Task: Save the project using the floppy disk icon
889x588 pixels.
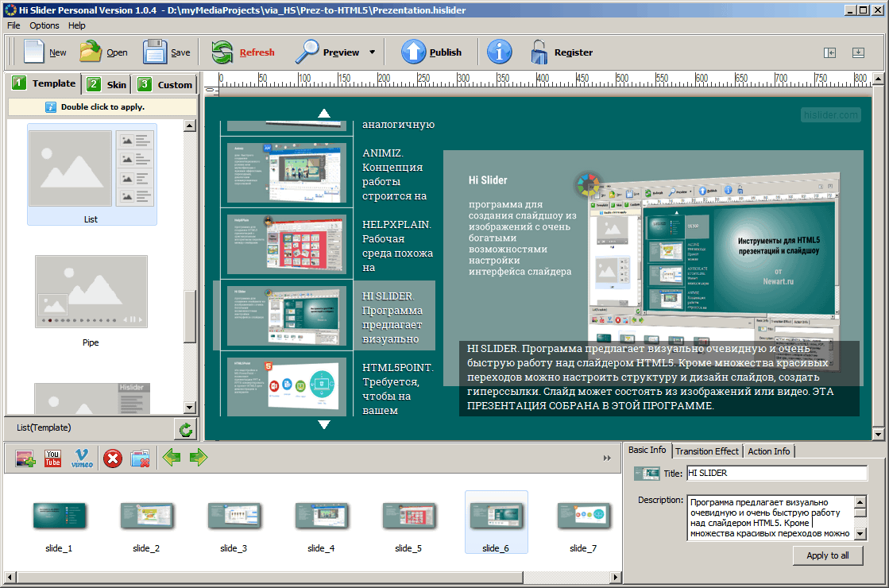Action: (155, 52)
